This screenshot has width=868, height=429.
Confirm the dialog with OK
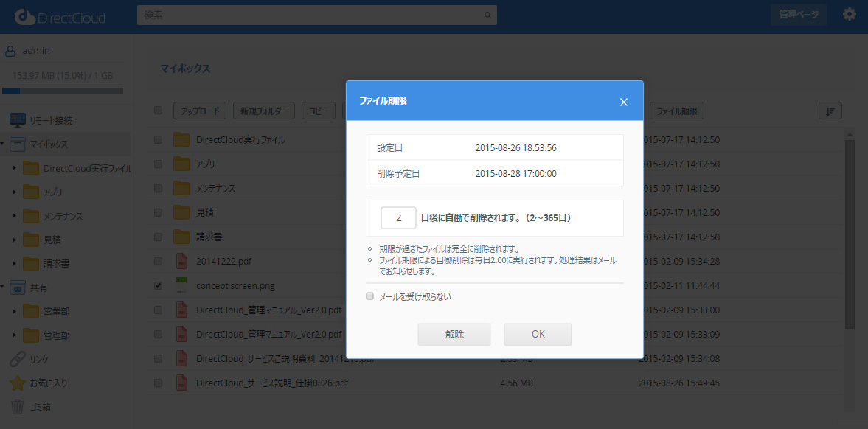[x=538, y=335]
